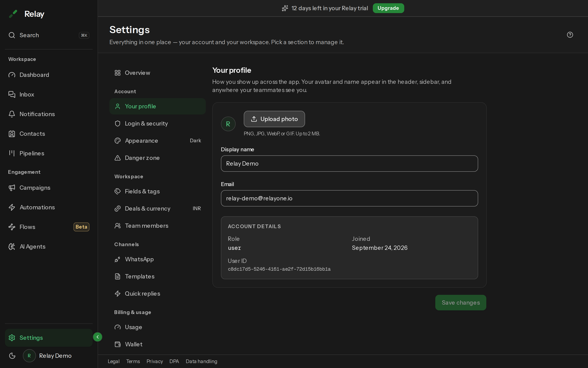
Task: Click the Save changes button
Action: pyautogui.click(x=461, y=303)
